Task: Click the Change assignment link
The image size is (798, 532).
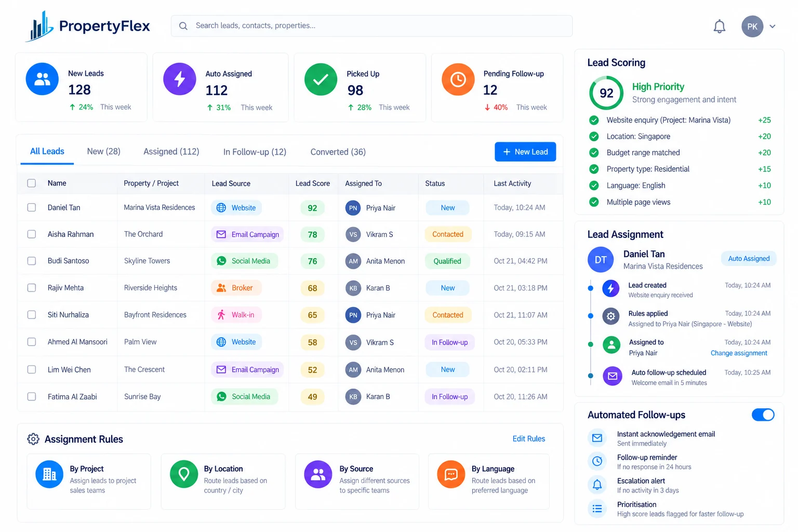Action: pyautogui.click(x=739, y=353)
